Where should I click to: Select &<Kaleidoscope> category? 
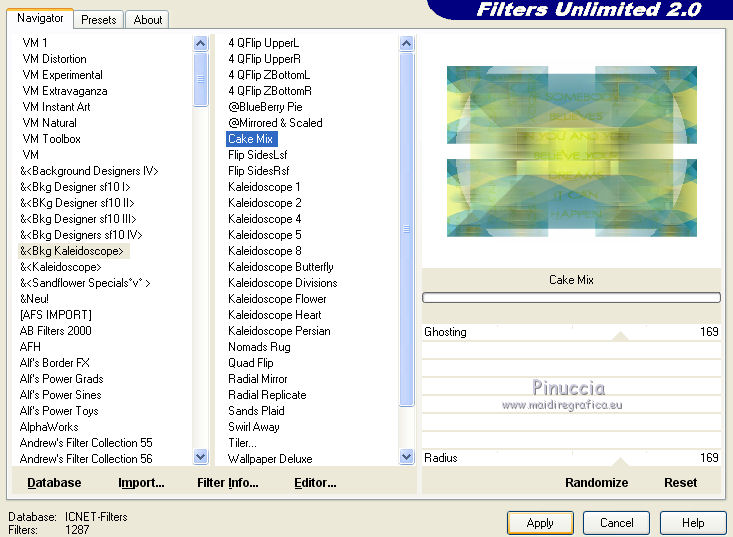coord(60,267)
